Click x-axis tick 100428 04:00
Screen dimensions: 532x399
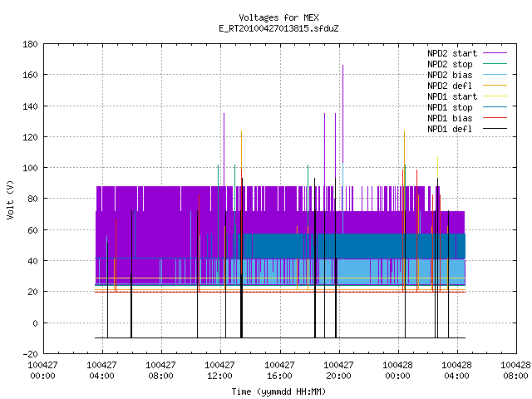coord(456,371)
